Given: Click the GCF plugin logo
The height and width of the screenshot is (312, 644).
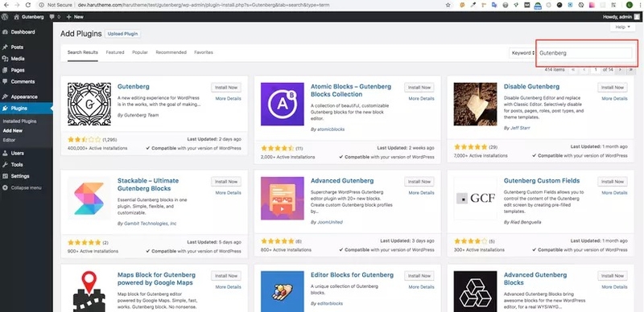Looking at the screenshot, I should 476,199.
